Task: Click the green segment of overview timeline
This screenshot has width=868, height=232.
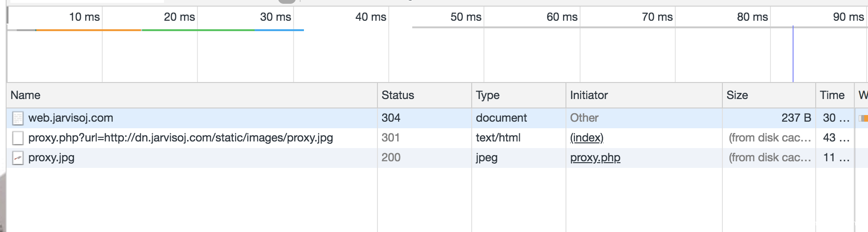Action: coord(198,30)
